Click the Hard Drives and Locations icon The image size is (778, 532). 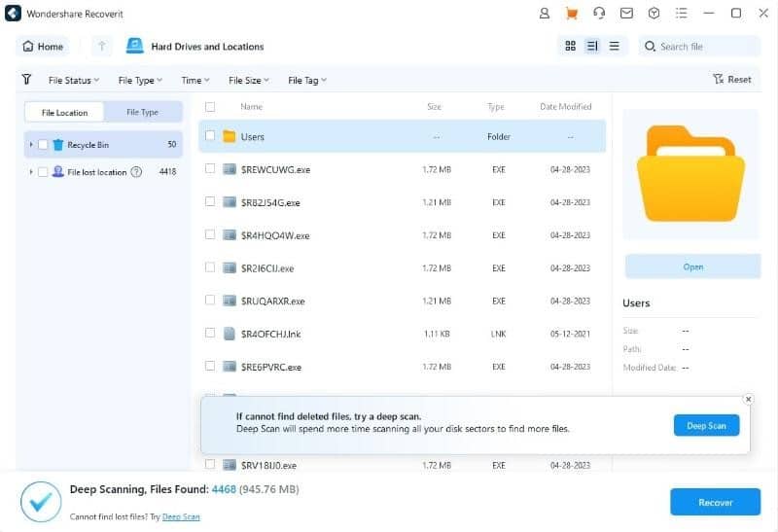[134, 46]
